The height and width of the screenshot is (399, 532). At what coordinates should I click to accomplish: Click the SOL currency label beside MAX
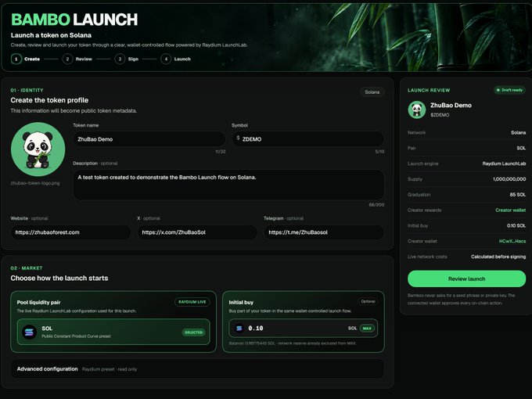pyautogui.click(x=352, y=328)
